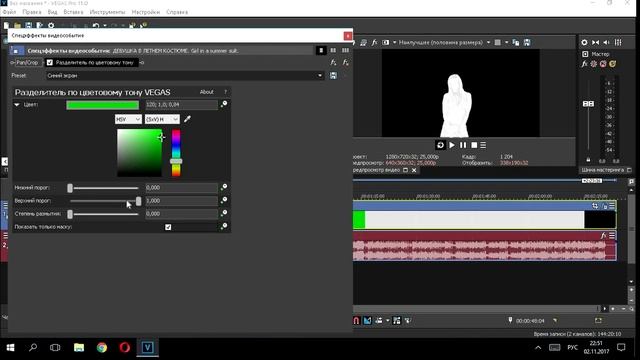Click the Верхний порог value field

pos(181,201)
